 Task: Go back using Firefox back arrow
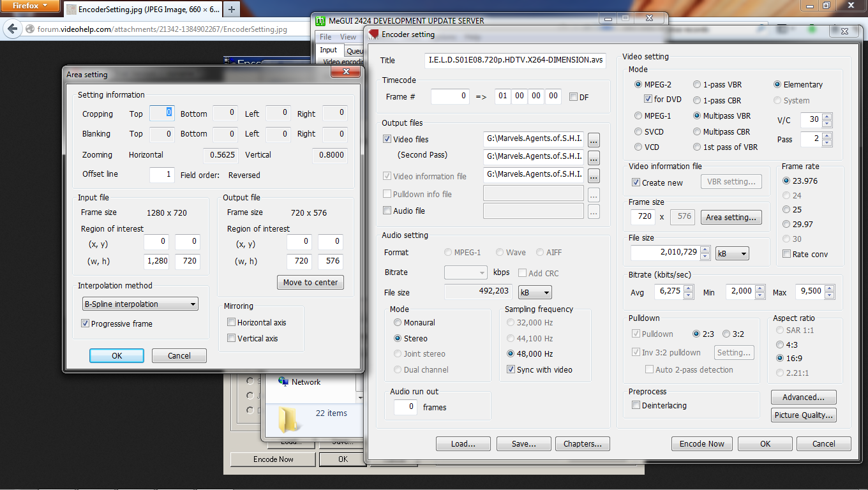pos(11,29)
